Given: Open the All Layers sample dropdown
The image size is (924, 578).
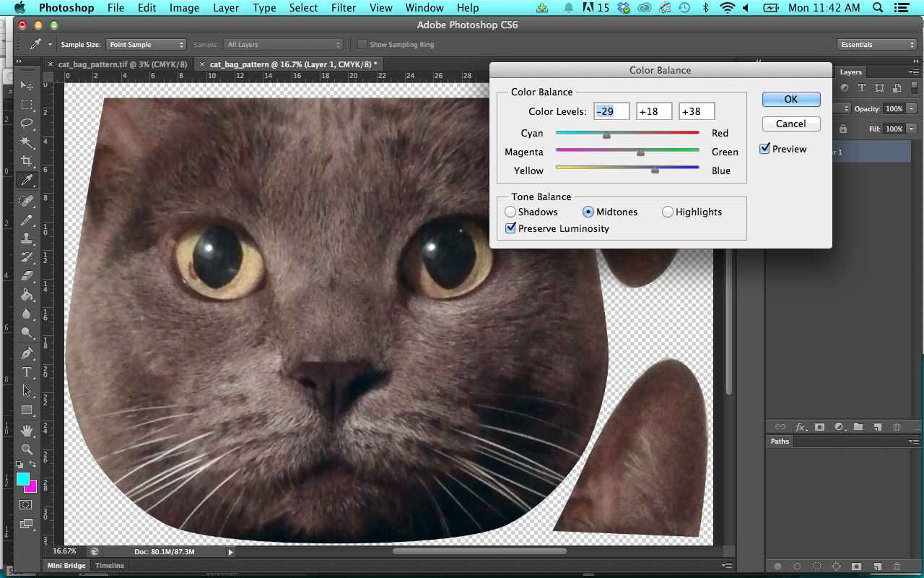Looking at the screenshot, I should point(284,44).
